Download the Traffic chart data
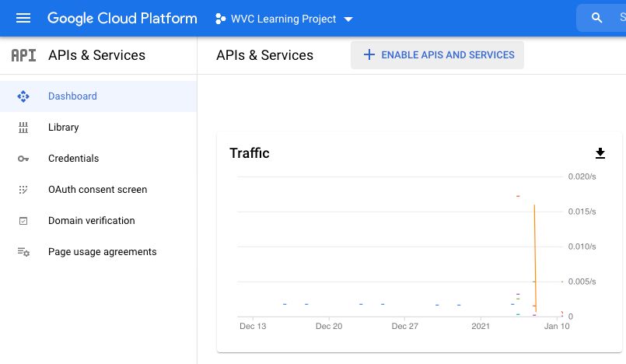This screenshot has width=626, height=364. [x=600, y=153]
